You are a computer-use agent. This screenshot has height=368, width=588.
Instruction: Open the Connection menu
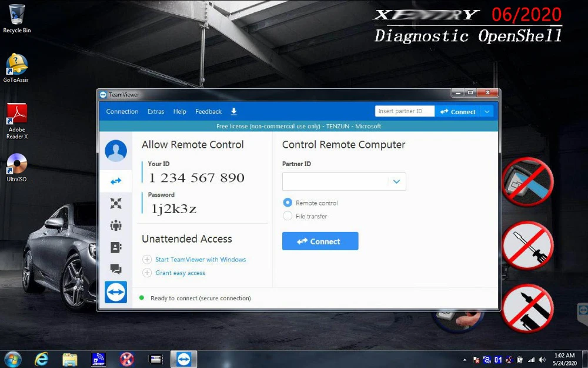click(x=122, y=111)
